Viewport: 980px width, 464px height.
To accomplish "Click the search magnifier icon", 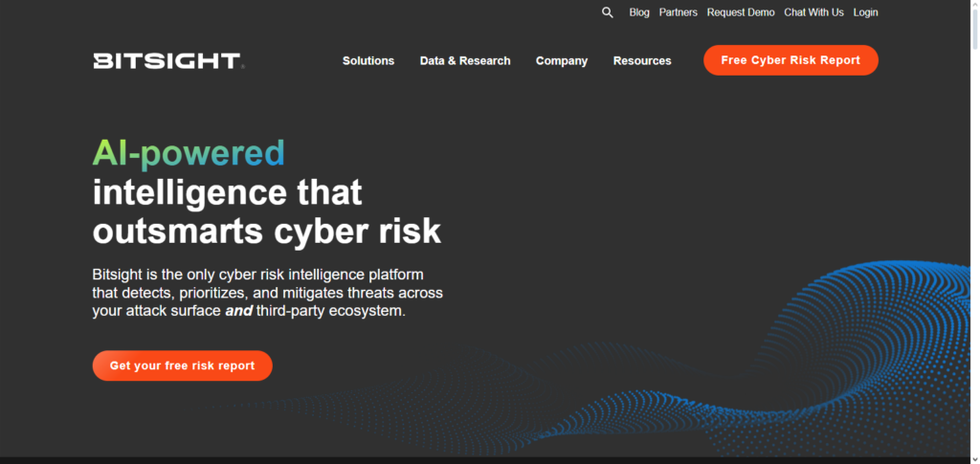I will click(x=607, y=12).
